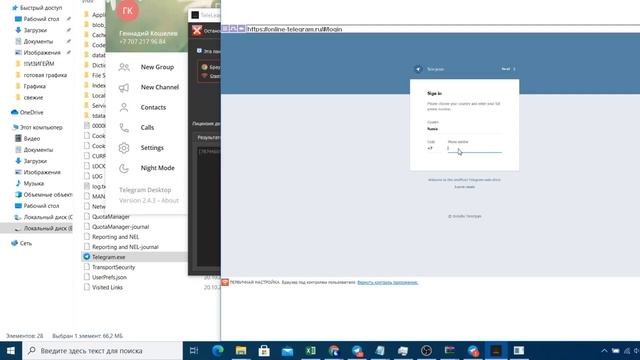Click the Settings gear icon in Telegram
The width and height of the screenshot is (640, 360).
124,148
